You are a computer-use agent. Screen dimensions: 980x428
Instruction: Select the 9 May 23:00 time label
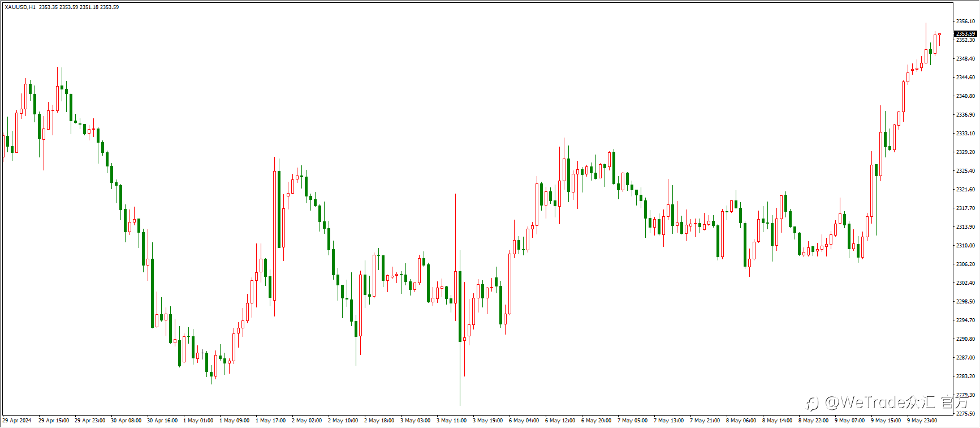tap(922, 421)
